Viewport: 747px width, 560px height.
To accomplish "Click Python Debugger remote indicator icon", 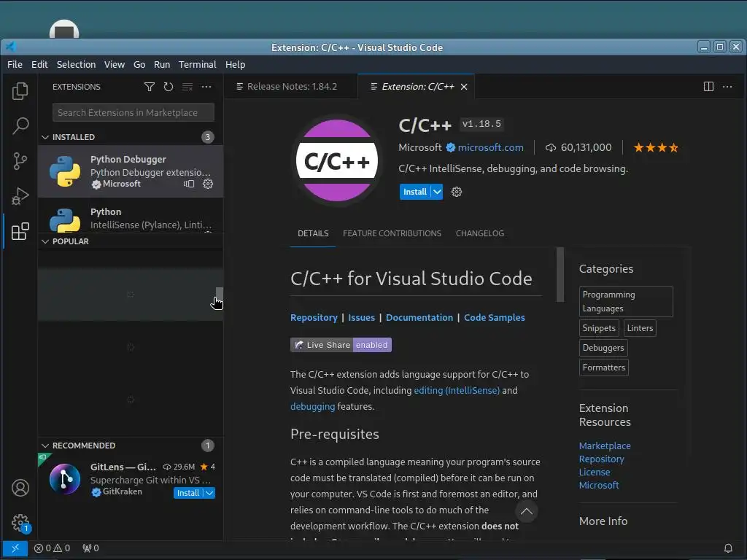I will pos(189,184).
